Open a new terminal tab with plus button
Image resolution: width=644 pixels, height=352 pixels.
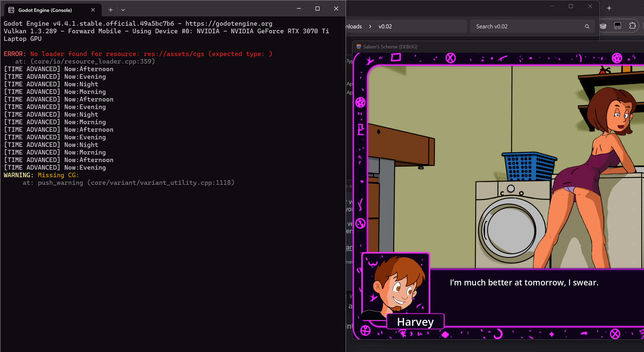pyautogui.click(x=111, y=10)
